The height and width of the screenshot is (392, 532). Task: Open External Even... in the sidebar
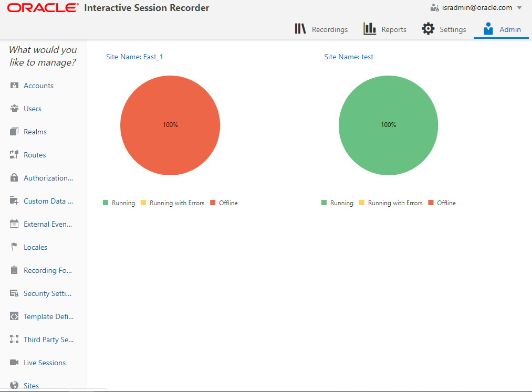pos(48,224)
